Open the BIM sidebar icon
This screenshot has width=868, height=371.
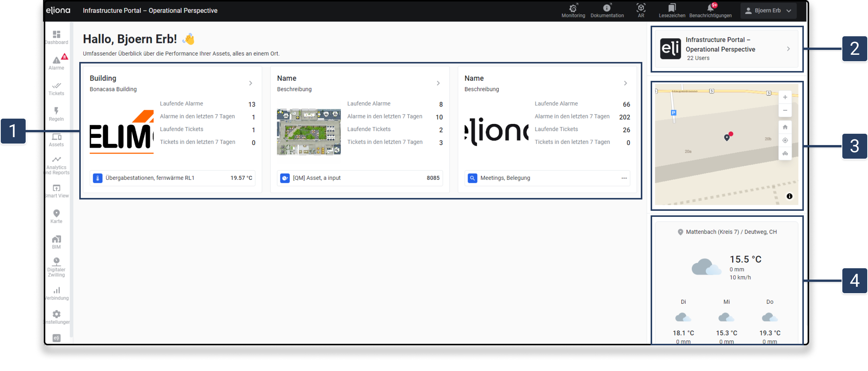(x=56, y=241)
